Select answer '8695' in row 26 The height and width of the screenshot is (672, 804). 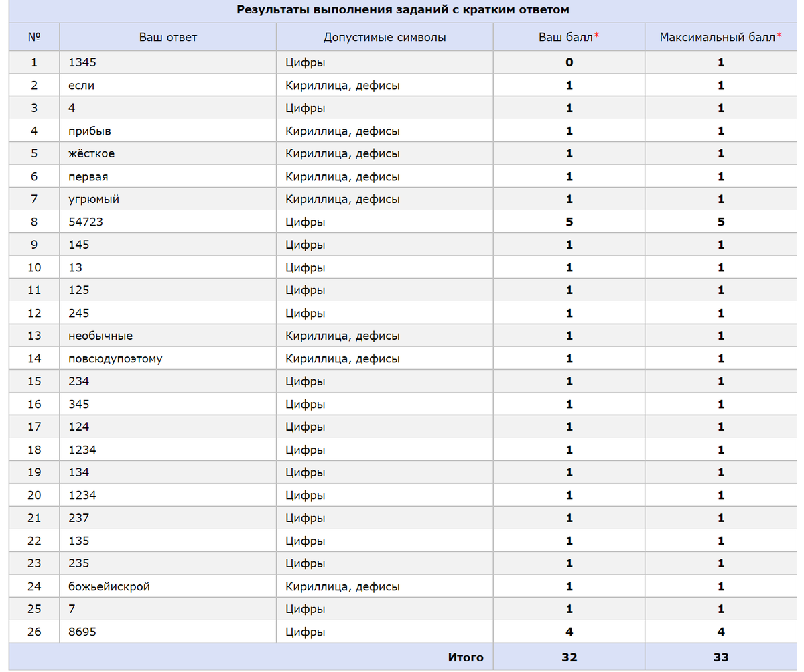coord(82,632)
